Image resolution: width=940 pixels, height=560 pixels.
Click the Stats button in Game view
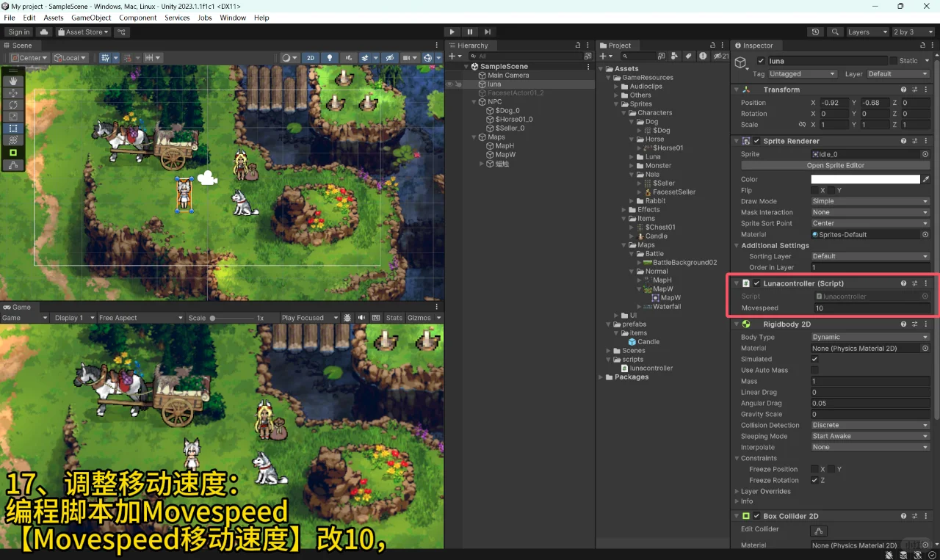pyautogui.click(x=394, y=318)
